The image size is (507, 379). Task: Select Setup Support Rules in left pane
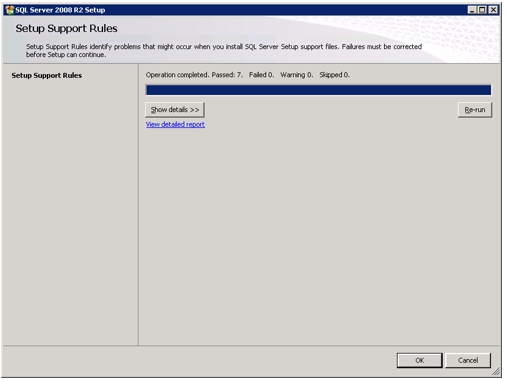pos(47,75)
